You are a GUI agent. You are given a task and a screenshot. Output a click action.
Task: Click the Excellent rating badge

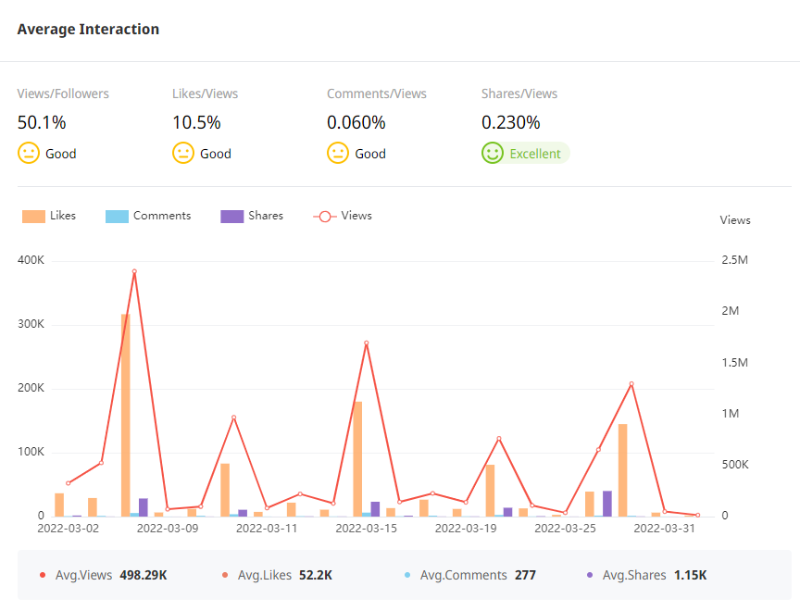pos(525,154)
